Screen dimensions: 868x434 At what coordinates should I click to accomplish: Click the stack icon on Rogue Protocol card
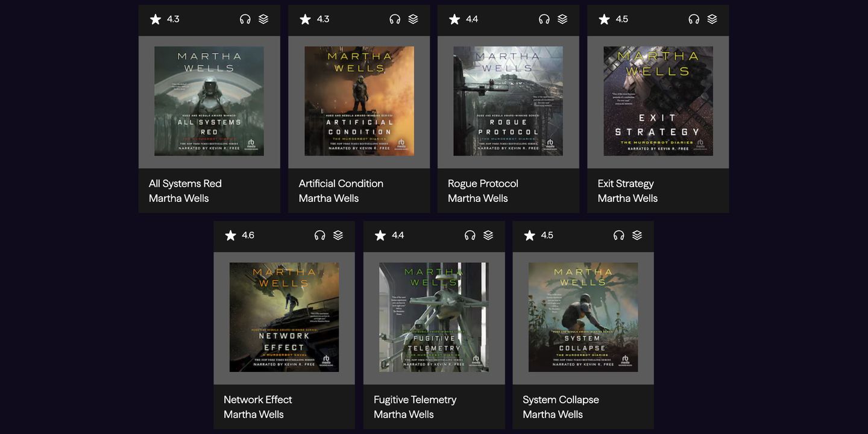pyautogui.click(x=562, y=19)
